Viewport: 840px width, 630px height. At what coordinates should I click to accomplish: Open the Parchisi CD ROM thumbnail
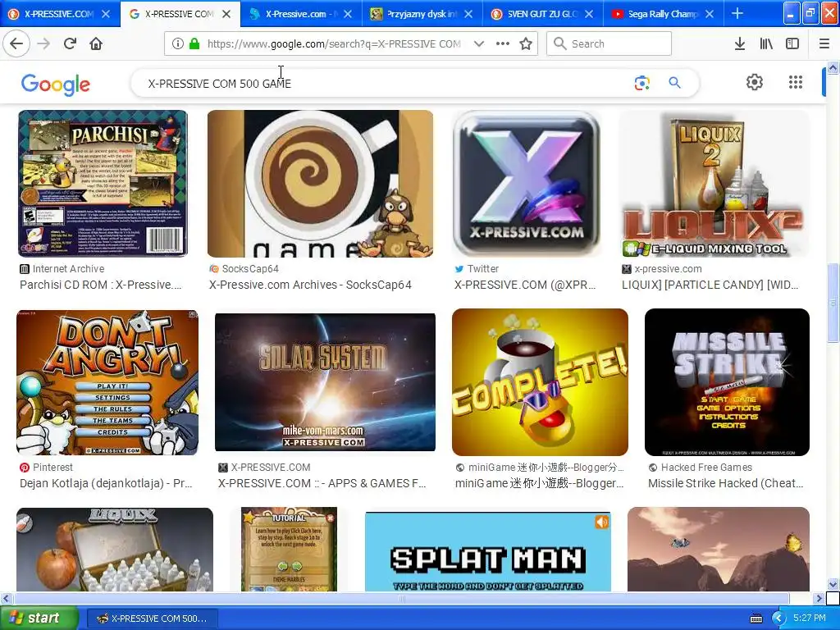click(103, 184)
